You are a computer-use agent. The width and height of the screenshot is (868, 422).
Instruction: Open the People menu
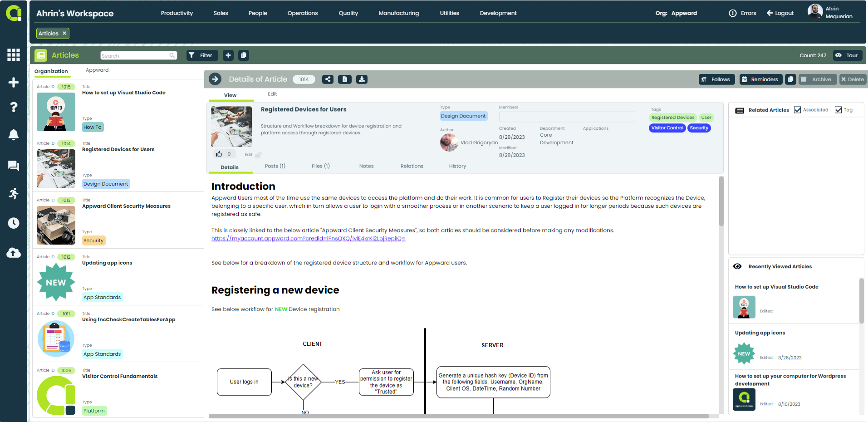click(x=258, y=13)
